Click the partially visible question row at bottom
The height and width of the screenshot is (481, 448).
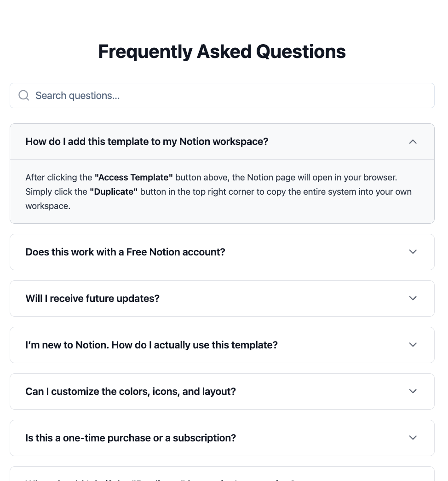point(222,475)
